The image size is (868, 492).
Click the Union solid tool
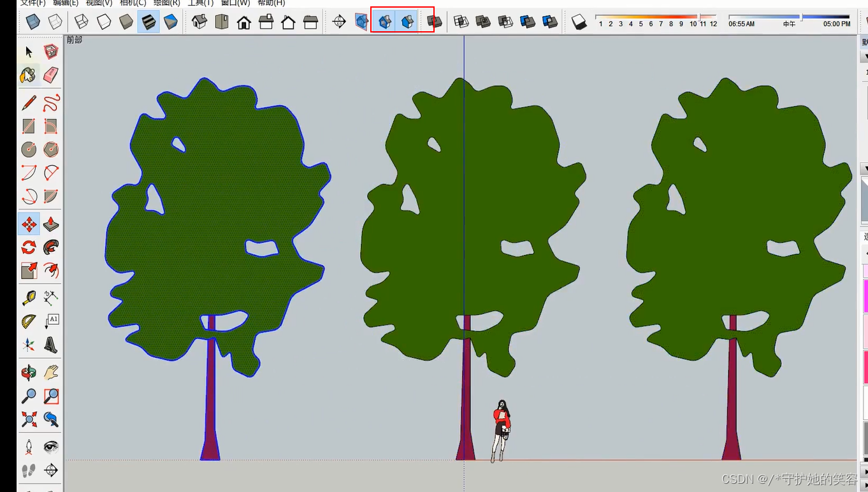[483, 22]
